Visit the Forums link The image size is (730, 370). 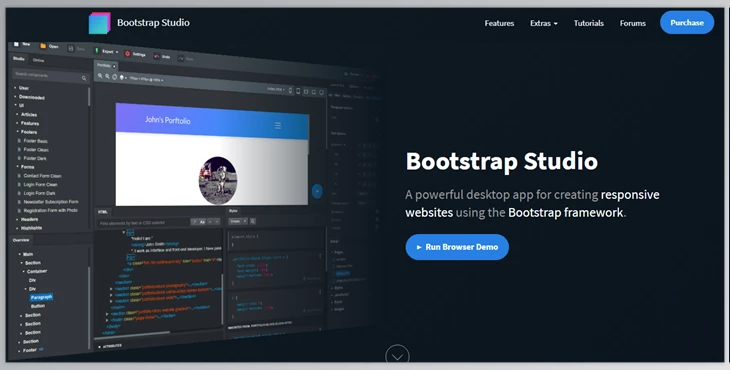pyautogui.click(x=632, y=23)
